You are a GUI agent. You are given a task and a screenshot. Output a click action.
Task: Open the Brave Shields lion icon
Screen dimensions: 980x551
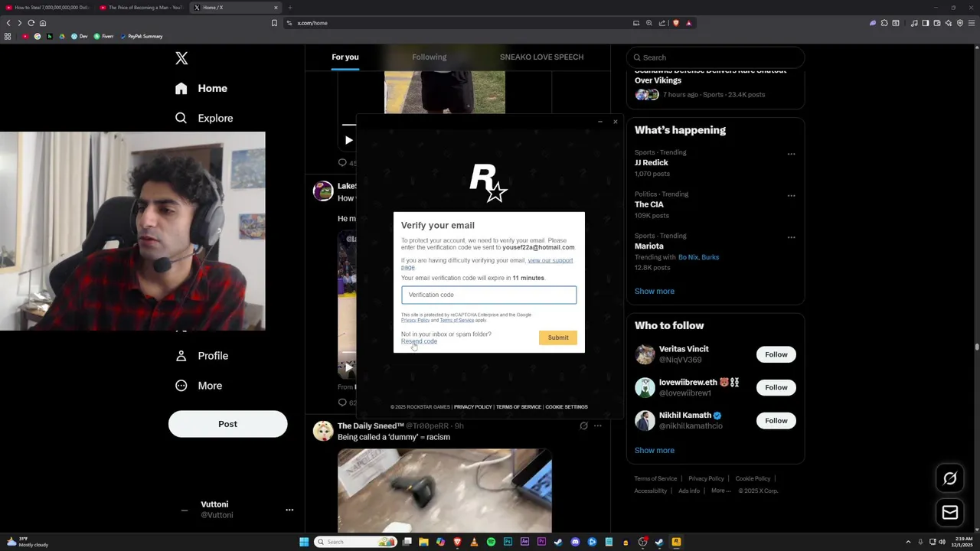pyautogui.click(x=675, y=23)
